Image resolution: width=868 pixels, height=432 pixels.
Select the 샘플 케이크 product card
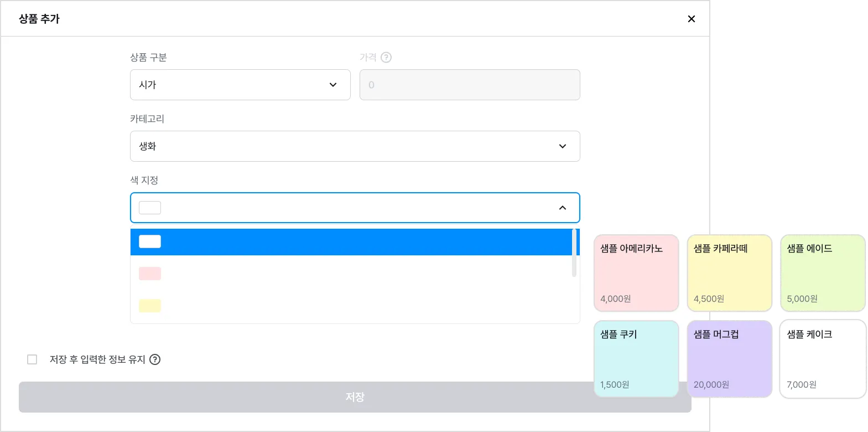pos(823,359)
